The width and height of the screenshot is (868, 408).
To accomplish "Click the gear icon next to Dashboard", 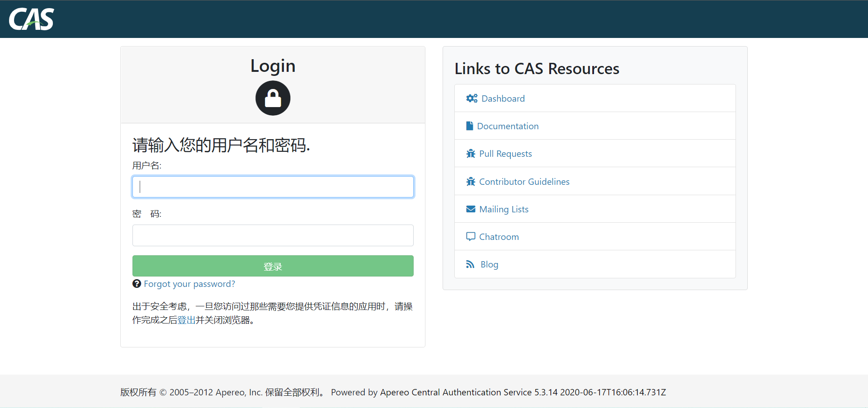I will coord(471,98).
